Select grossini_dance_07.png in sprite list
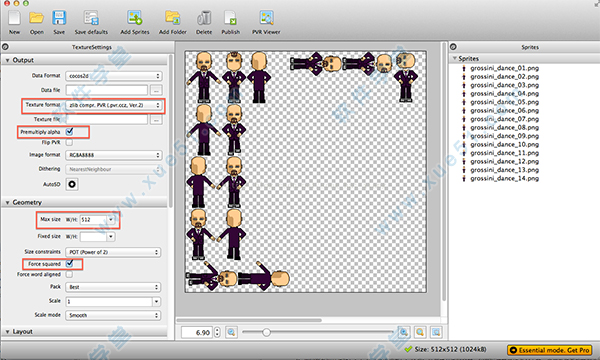600x360 pixels. coord(504,119)
